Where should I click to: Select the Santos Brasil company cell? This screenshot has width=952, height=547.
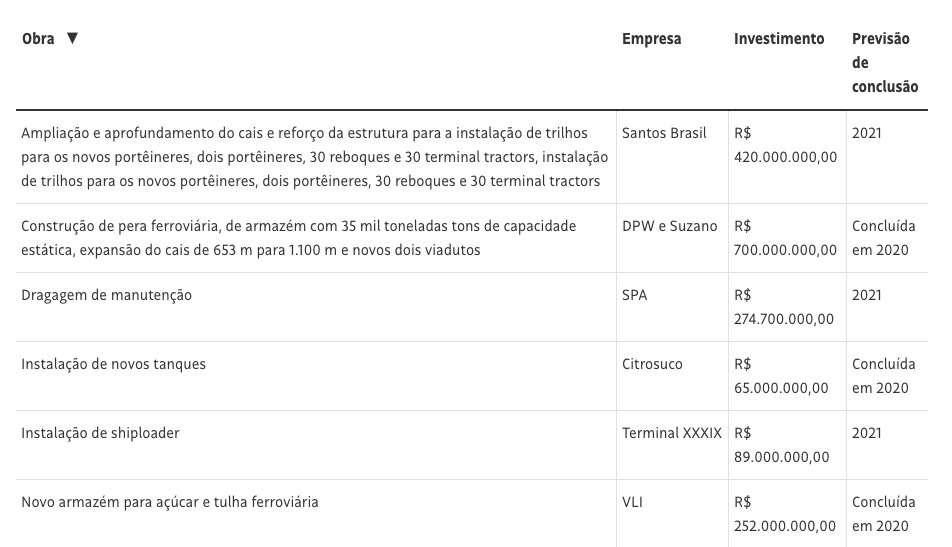pyautogui.click(x=664, y=133)
